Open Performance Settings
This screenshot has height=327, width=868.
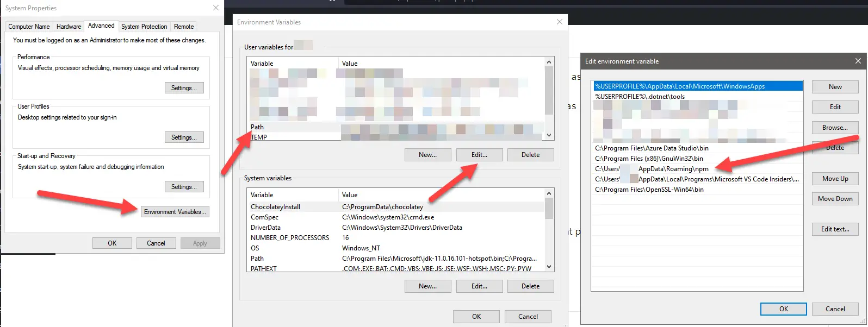(184, 88)
